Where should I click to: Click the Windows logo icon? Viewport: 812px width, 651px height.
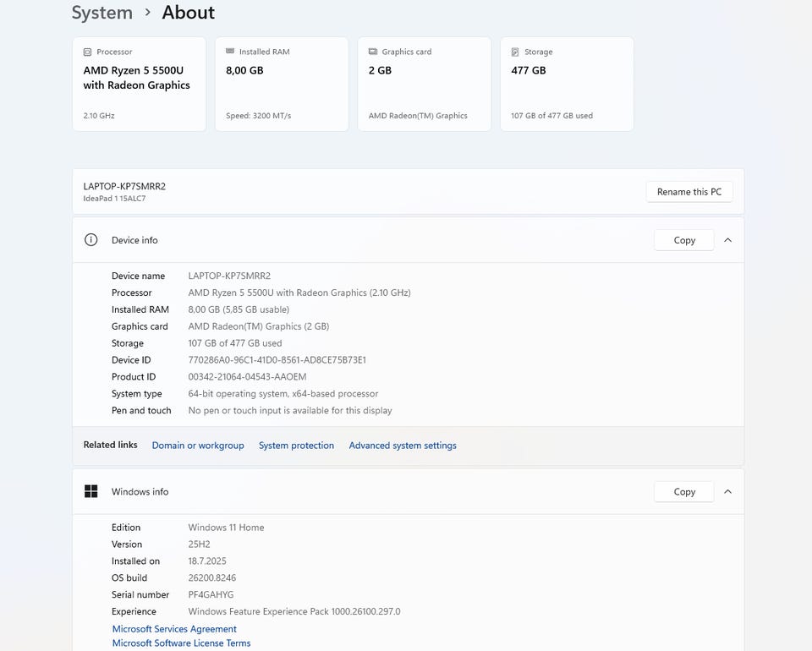(x=91, y=491)
